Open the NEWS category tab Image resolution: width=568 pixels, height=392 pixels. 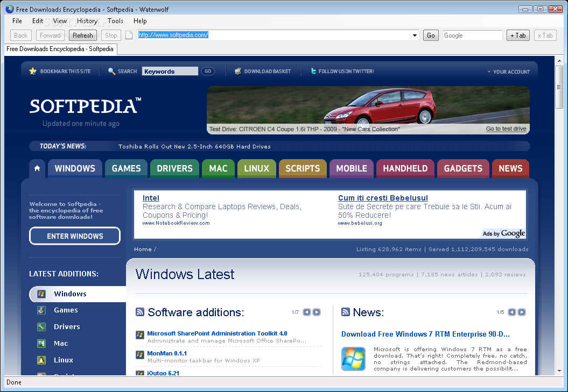(x=510, y=168)
